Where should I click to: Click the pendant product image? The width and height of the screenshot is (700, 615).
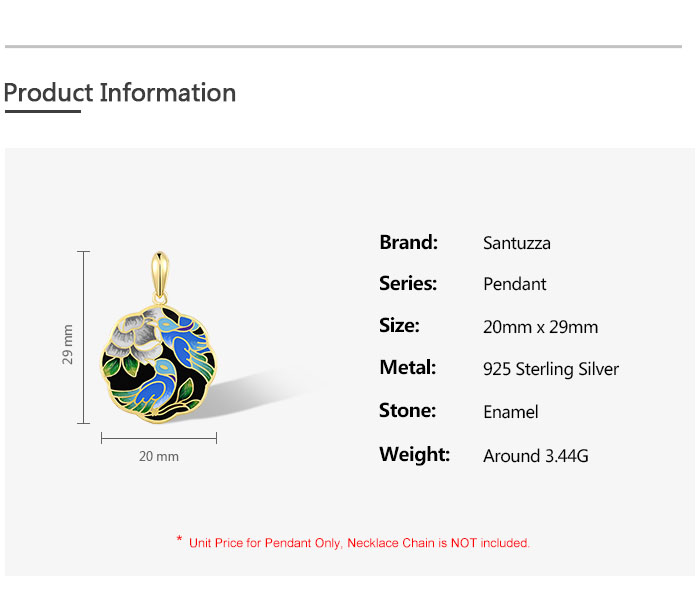coord(158,337)
